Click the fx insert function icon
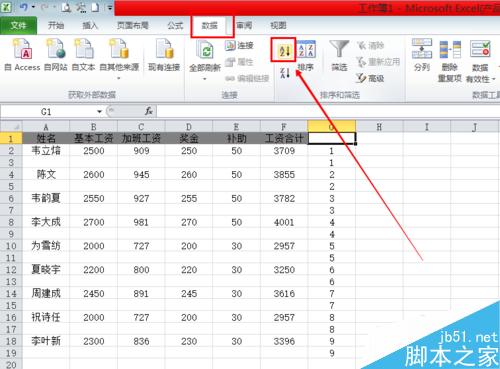 149,111
